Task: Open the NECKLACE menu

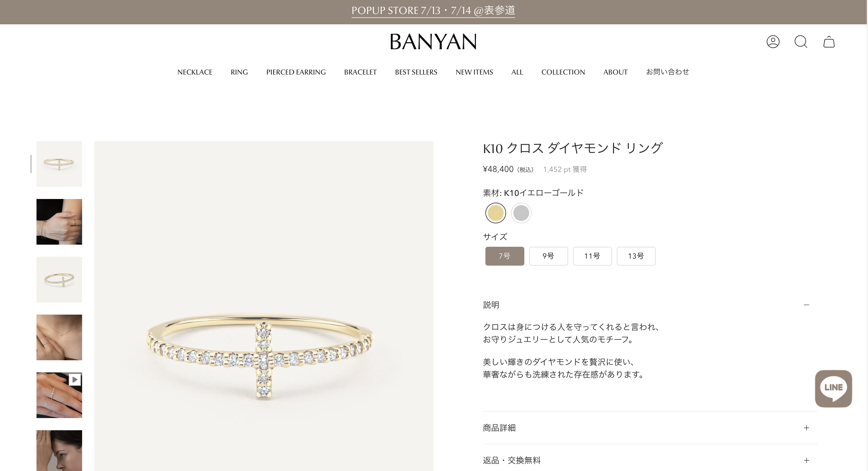Action: (195, 72)
